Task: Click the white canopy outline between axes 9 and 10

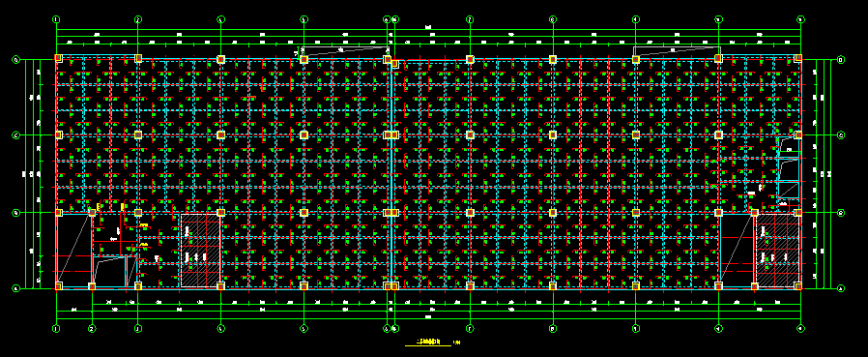Action: [677, 51]
